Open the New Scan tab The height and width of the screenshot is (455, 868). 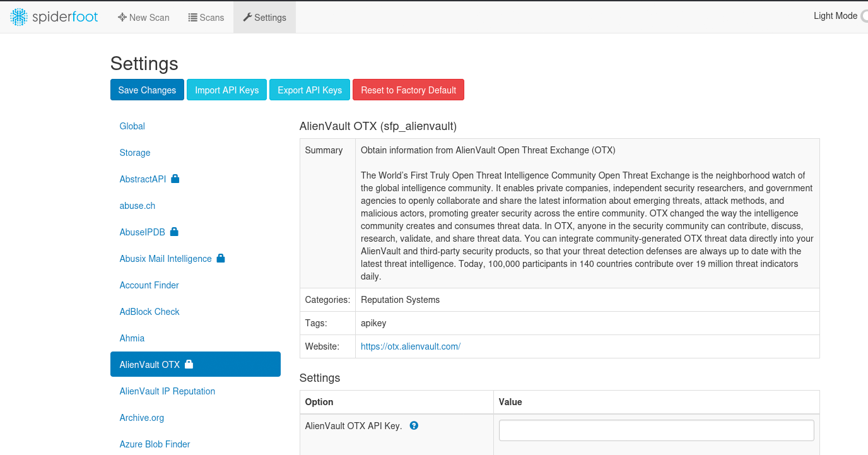(x=144, y=17)
